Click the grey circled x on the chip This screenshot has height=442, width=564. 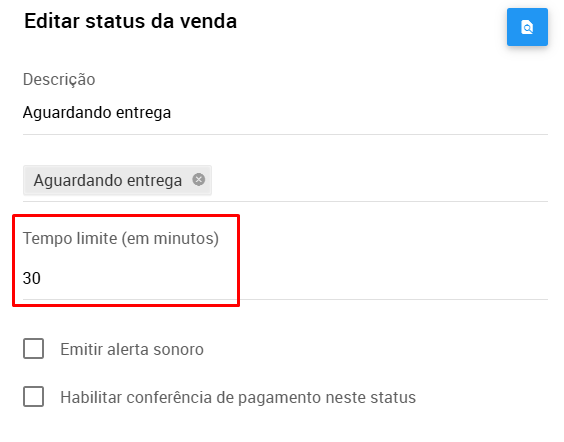(199, 179)
